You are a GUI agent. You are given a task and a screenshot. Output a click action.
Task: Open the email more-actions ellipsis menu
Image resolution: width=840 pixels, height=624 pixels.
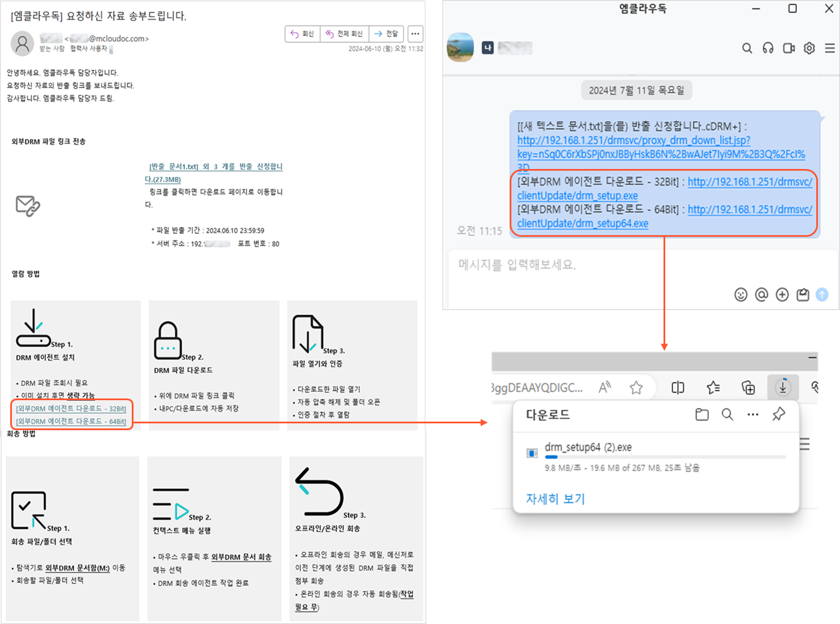coord(415,34)
